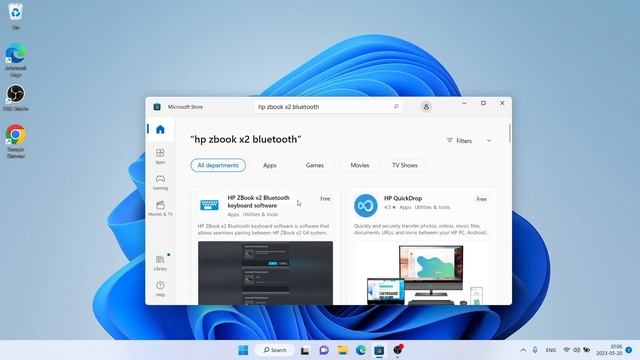
Task: Open Edge from the taskbar
Action: click(x=361, y=350)
